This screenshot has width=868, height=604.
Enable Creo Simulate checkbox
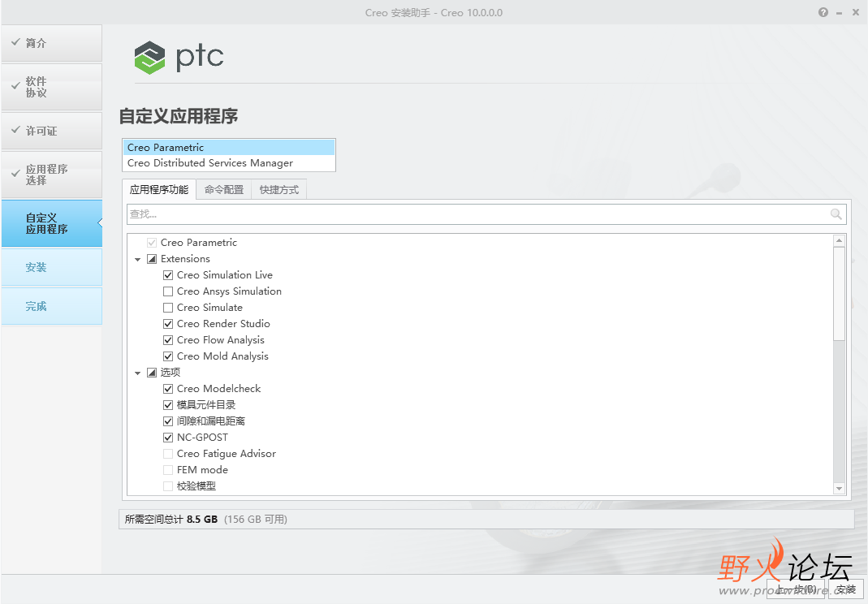pos(168,307)
